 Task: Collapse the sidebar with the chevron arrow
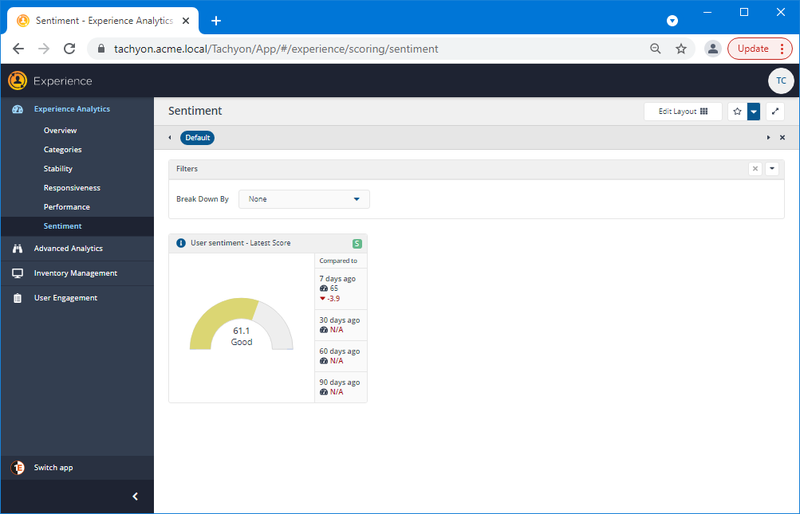135,496
